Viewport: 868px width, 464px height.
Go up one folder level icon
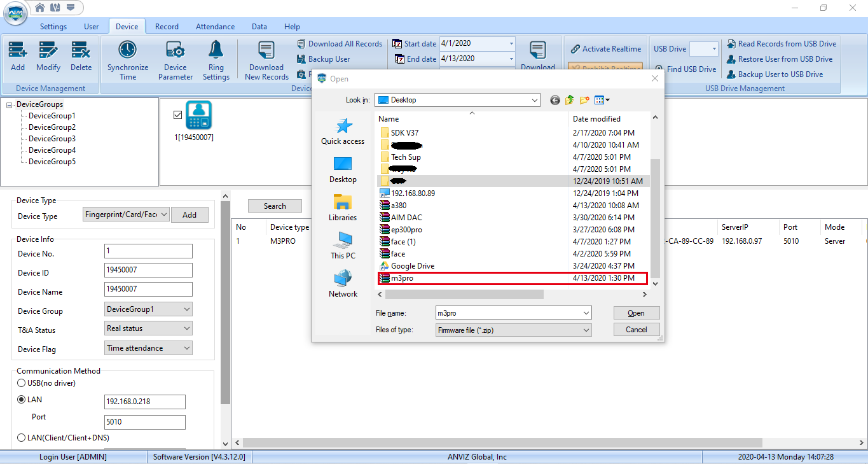click(570, 100)
